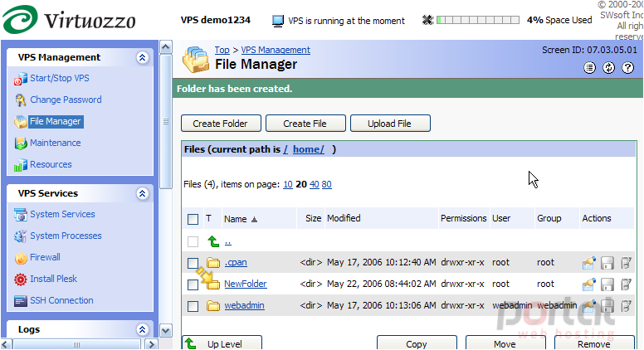644x350 pixels.
Task: Go to VPS Management breadcrumb link
Action: click(x=276, y=50)
